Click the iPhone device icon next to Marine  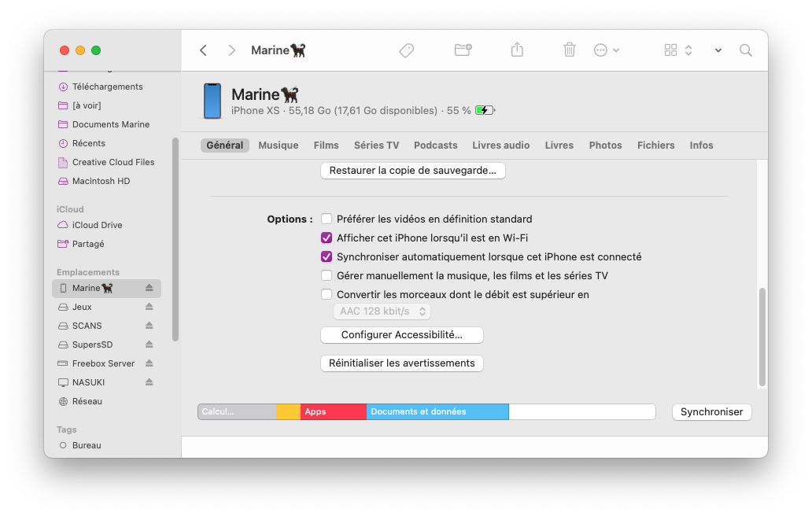[x=212, y=101]
